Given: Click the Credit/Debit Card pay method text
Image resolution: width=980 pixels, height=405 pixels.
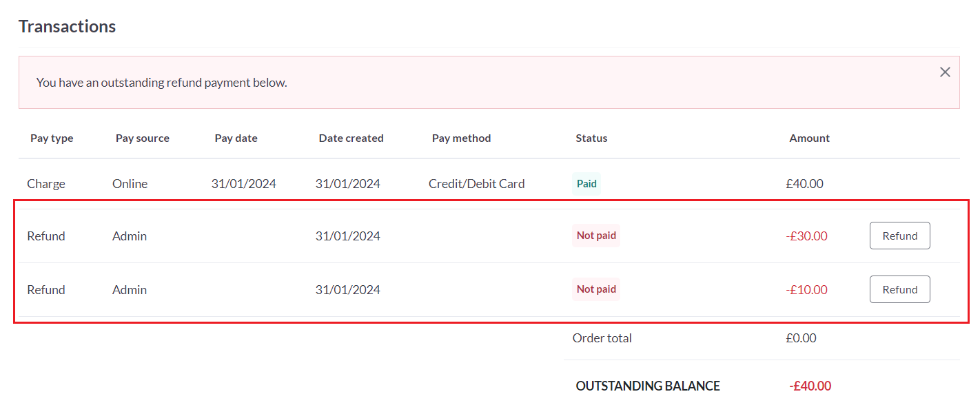Looking at the screenshot, I should pyautogui.click(x=476, y=184).
